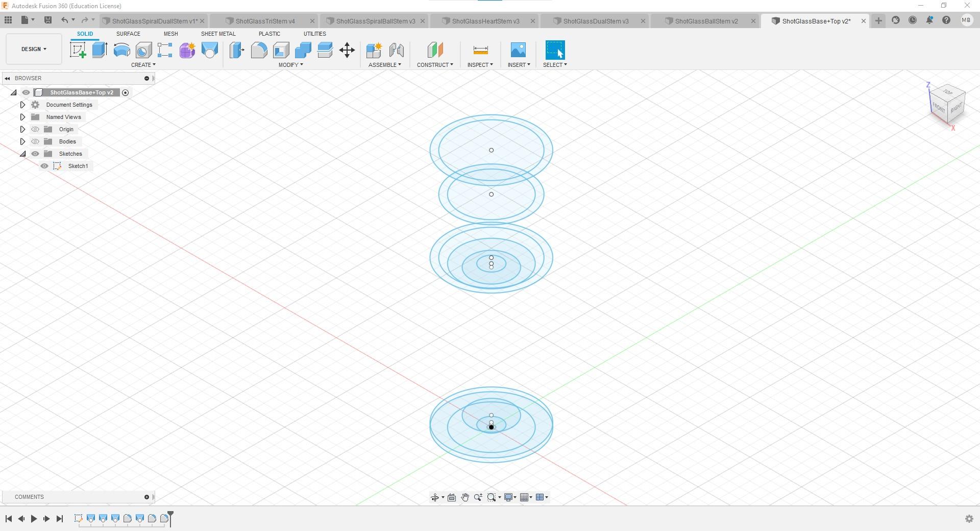Open the CREATE dropdown menu
The width and height of the screenshot is (980, 531).
click(143, 65)
